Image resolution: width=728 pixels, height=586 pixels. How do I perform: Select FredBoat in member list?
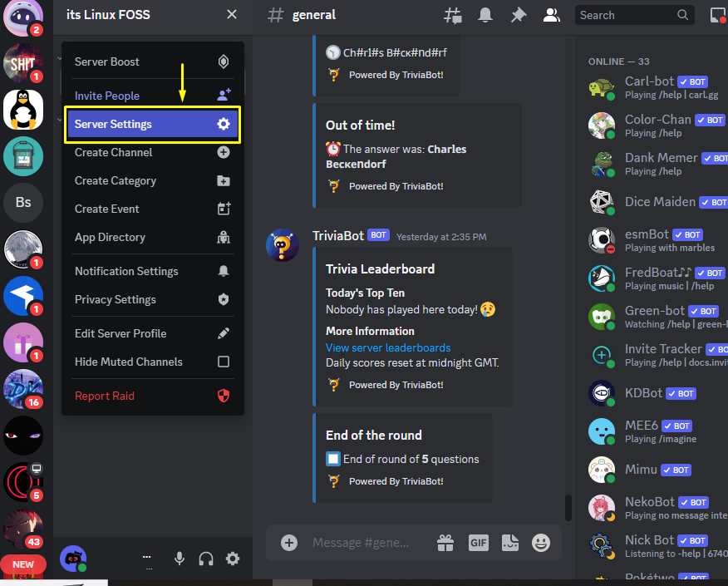[652, 278]
